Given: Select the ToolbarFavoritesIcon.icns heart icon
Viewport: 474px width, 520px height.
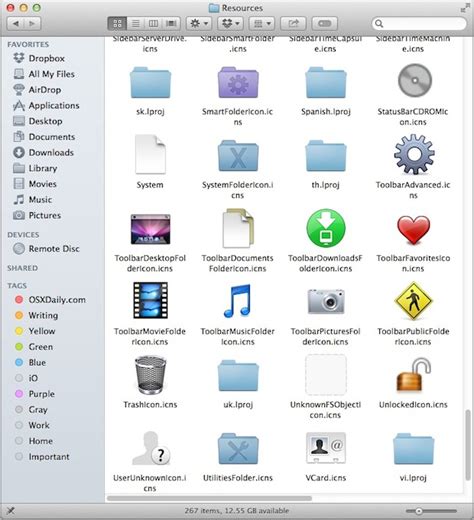Looking at the screenshot, I should coord(413,230).
